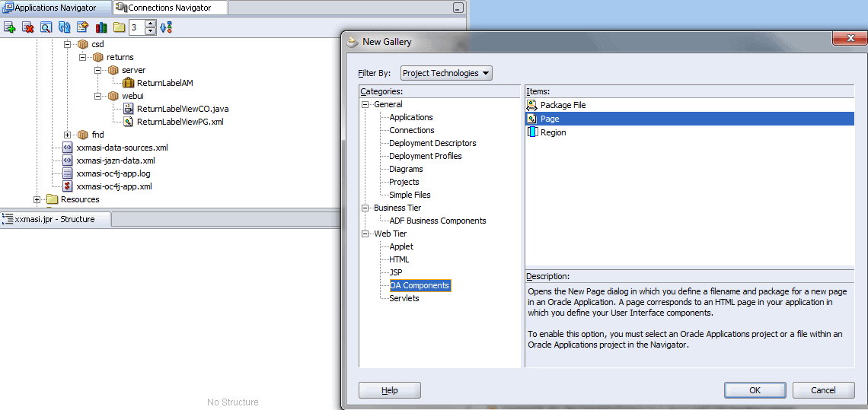Click the sort by type toolbar icon

(166, 27)
